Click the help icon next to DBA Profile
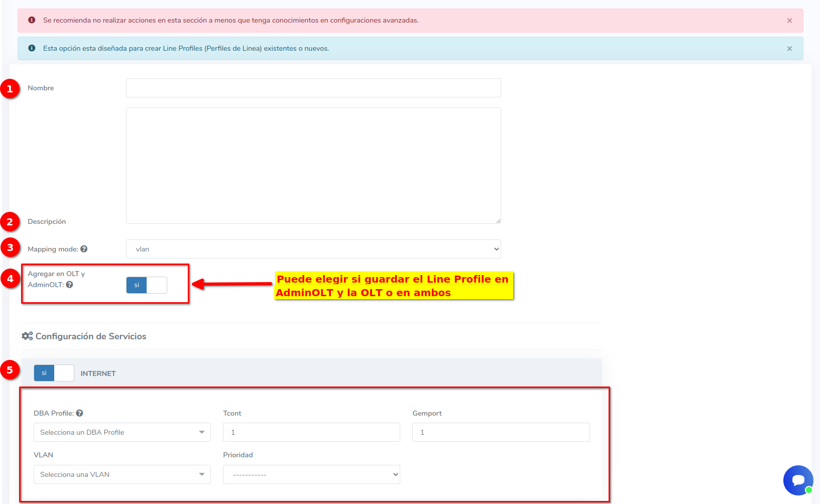The width and height of the screenshot is (820, 504). [x=79, y=413]
